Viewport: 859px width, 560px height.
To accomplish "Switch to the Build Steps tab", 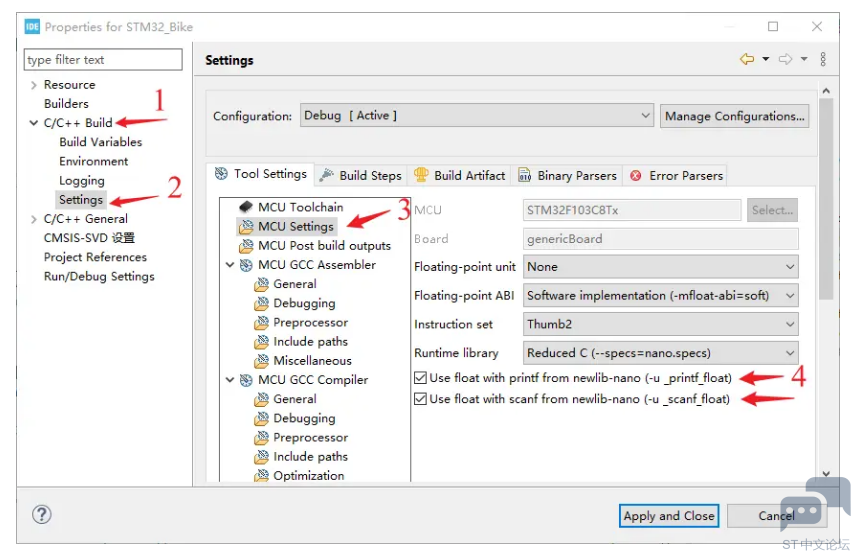I will click(x=361, y=175).
